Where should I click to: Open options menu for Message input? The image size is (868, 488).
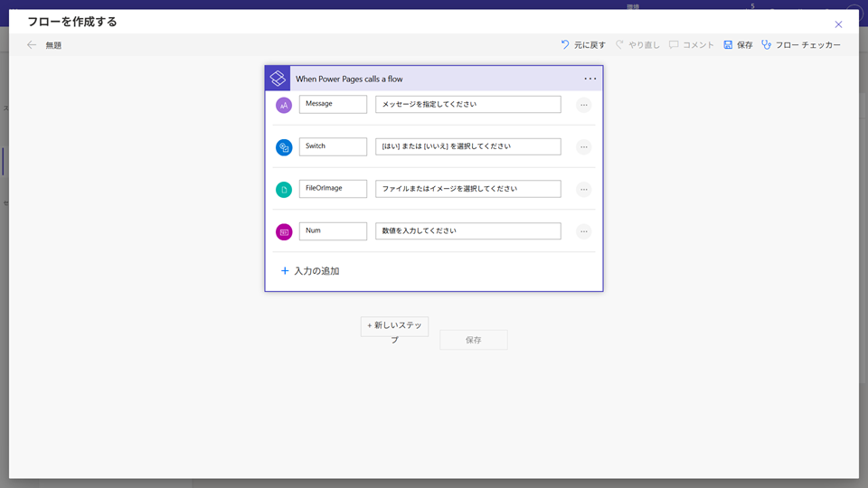584,105
